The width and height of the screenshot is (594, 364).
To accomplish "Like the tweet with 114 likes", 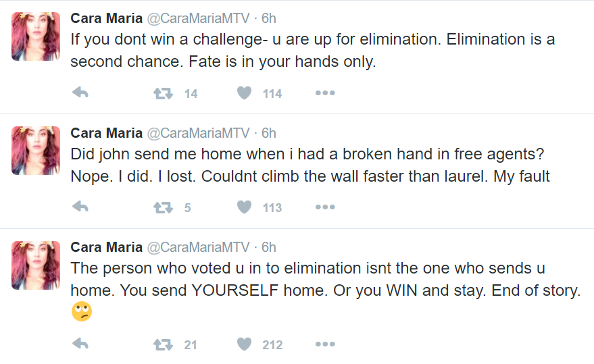I will coord(245,93).
